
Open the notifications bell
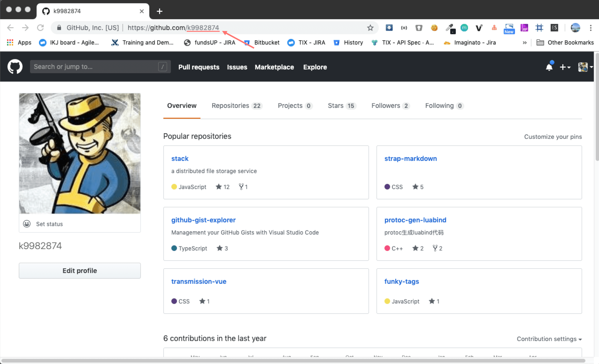(549, 67)
